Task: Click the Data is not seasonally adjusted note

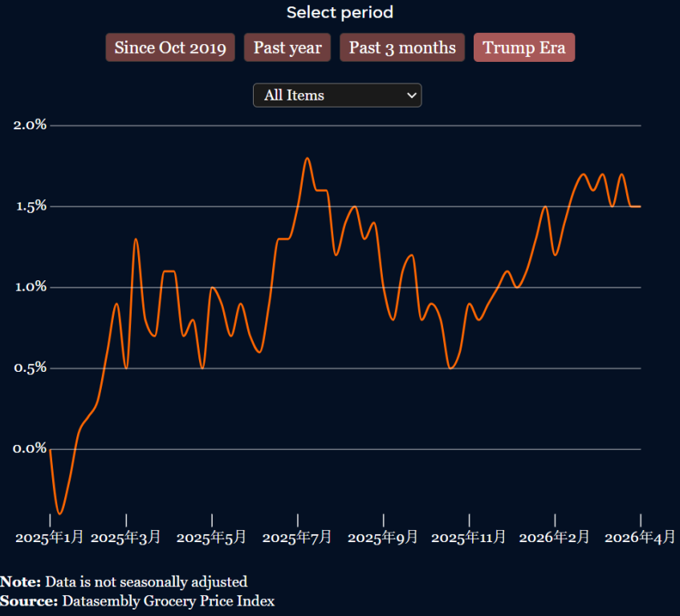Action: [146, 581]
